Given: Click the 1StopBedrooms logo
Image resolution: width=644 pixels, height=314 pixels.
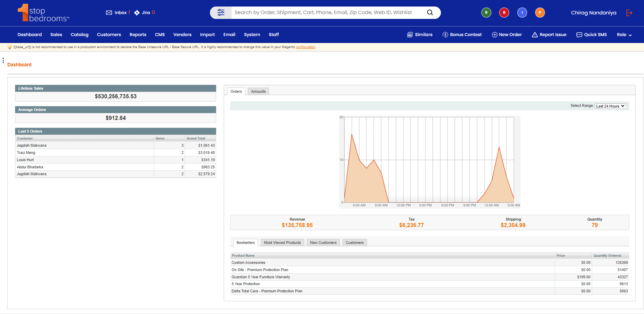Looking at the screenshot, I should pos(43,13).
